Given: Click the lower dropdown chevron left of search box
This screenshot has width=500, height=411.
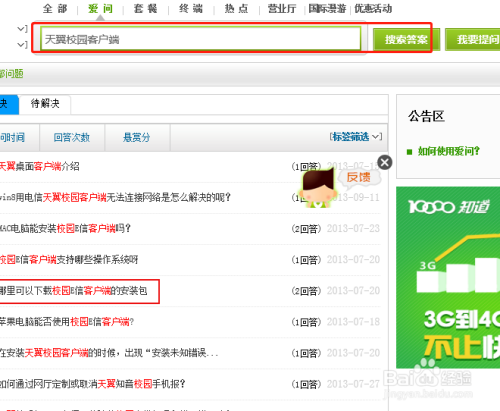Looking at the screenshot, I should (22, 44).
